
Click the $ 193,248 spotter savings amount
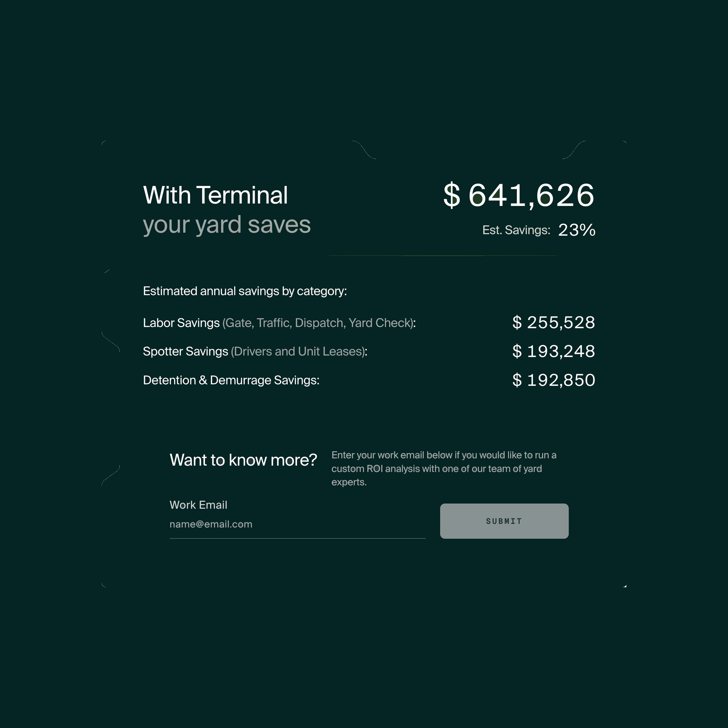554,351
